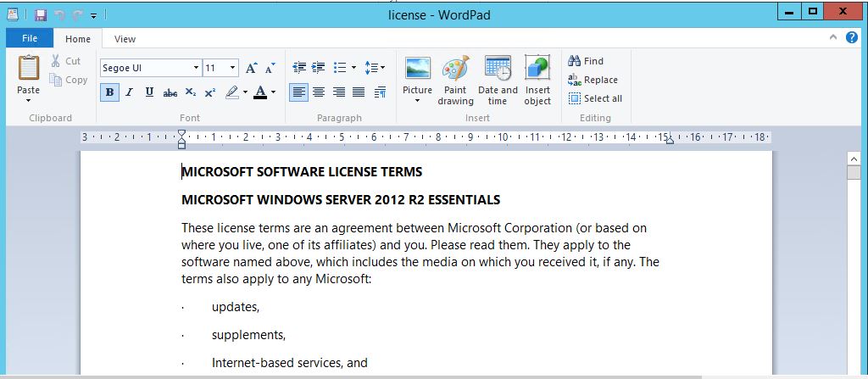Click the vertical scrollbar up arrow
Screen dimensions: 868x379
854,159
